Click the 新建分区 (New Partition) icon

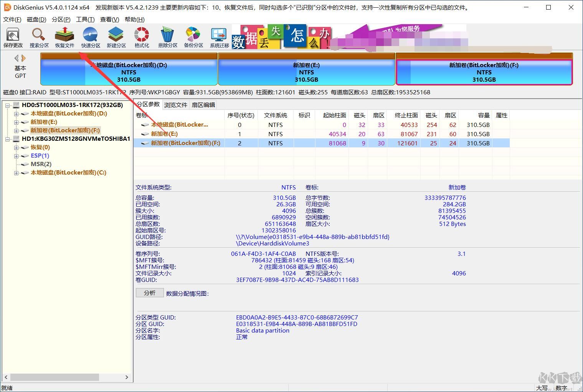coord(116,36)
